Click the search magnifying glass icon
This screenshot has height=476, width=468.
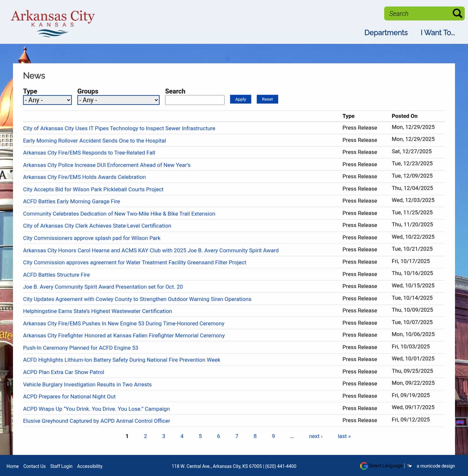point(457,13)
